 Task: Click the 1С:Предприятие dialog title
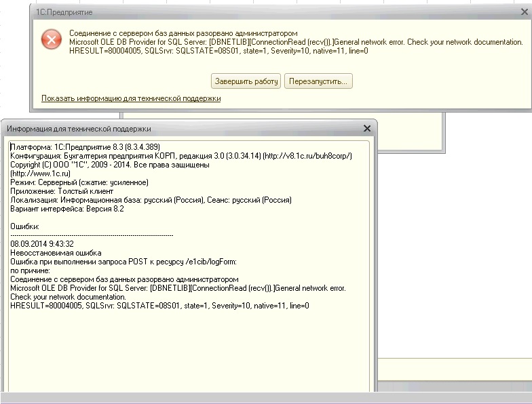64,12
